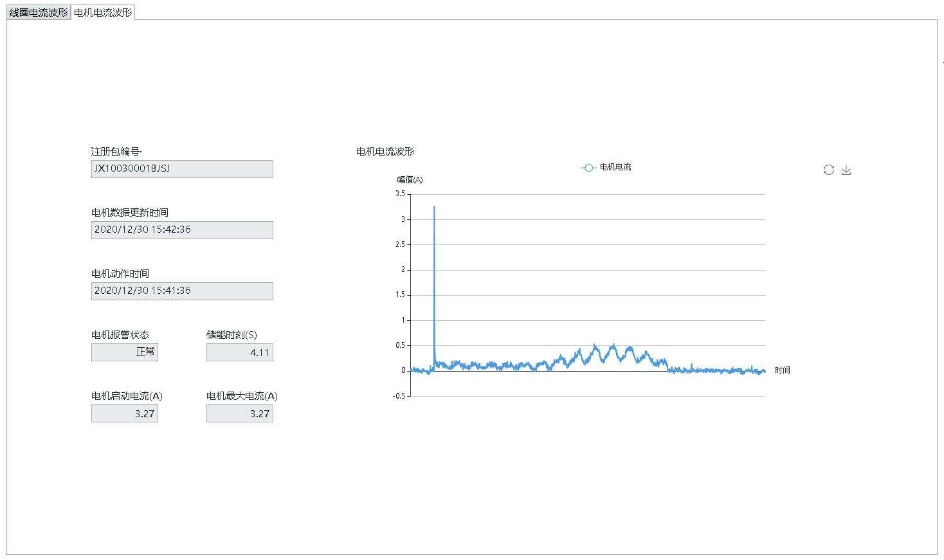
Task: Click the 注册包编号 field showing JX10030001BJSJ
Action: click(182, 169)
